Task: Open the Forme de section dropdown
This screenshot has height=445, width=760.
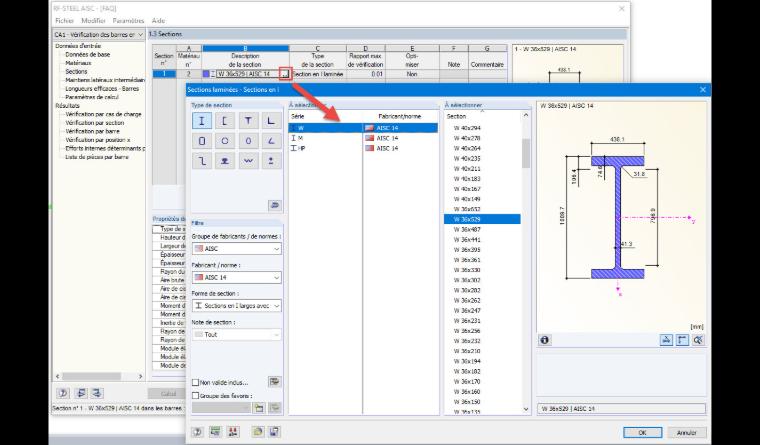Action: pyautogui.click(x=237, y=306)
